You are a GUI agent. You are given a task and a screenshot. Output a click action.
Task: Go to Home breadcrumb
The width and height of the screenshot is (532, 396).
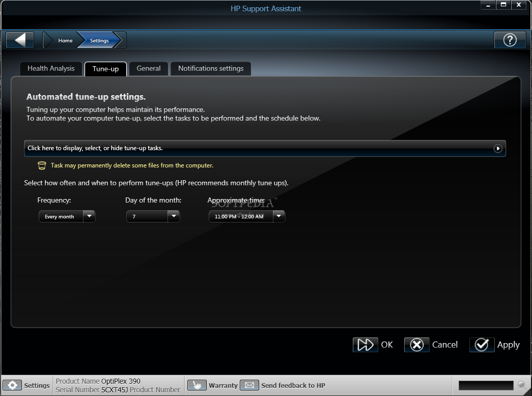(x=65, y=40)
